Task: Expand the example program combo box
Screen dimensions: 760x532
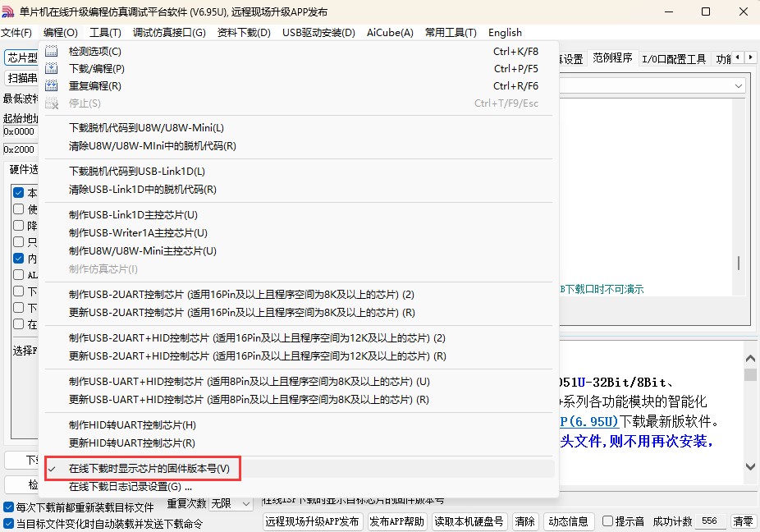Action: tap(738, 86)
